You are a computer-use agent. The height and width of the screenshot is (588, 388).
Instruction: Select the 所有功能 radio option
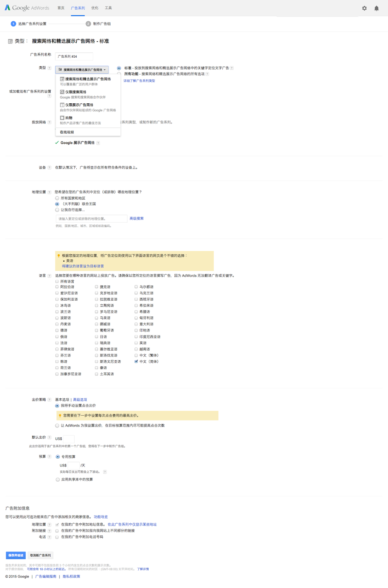(x=119, y=74)
